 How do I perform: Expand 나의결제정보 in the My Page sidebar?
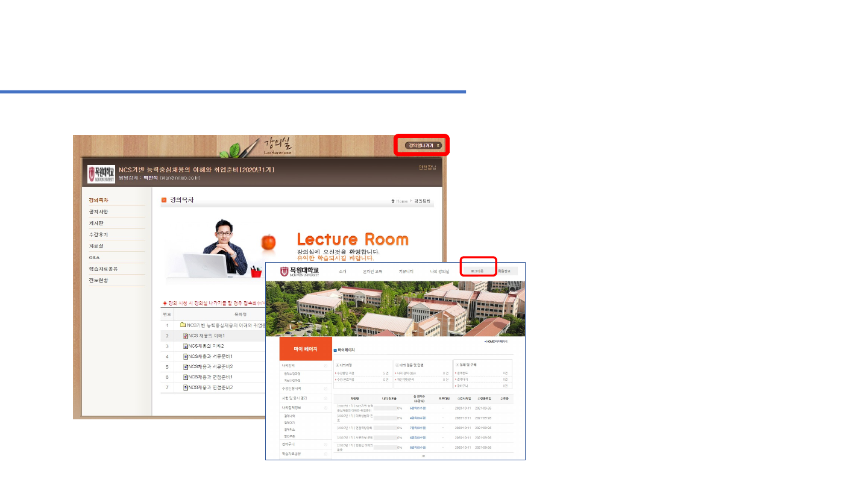[x=306, y=408]
